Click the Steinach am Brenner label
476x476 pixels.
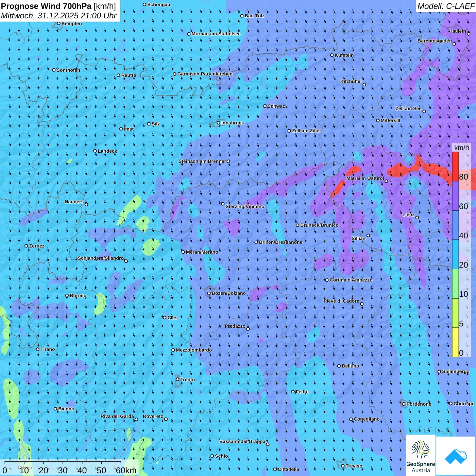202,161
